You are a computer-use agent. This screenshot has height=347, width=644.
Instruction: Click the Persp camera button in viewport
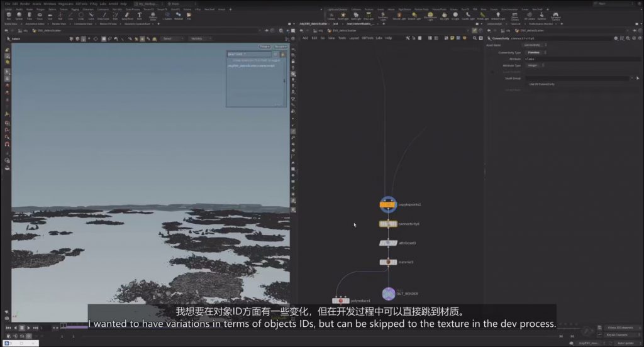point(265,47)
